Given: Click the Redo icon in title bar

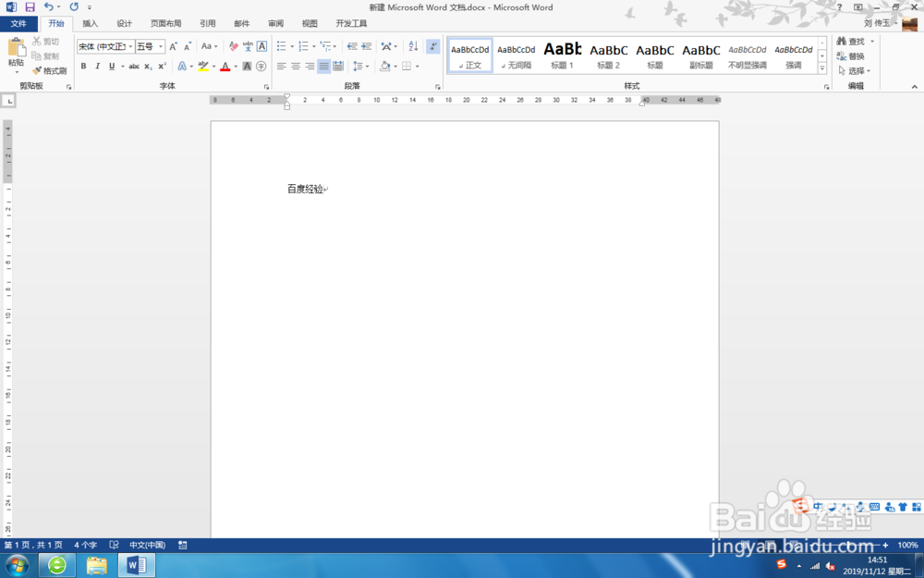Looking at the screenshot, I should [x=74, y=7].
